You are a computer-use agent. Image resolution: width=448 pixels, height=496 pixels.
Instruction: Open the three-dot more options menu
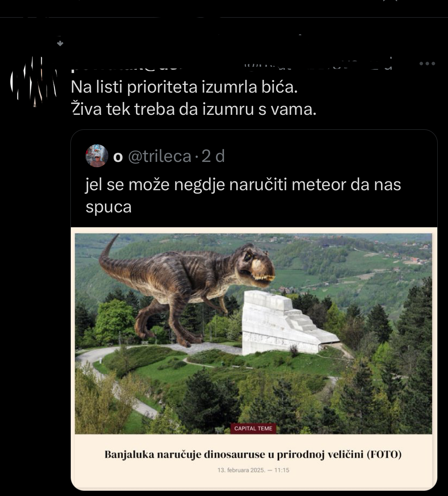click(427, 64)
